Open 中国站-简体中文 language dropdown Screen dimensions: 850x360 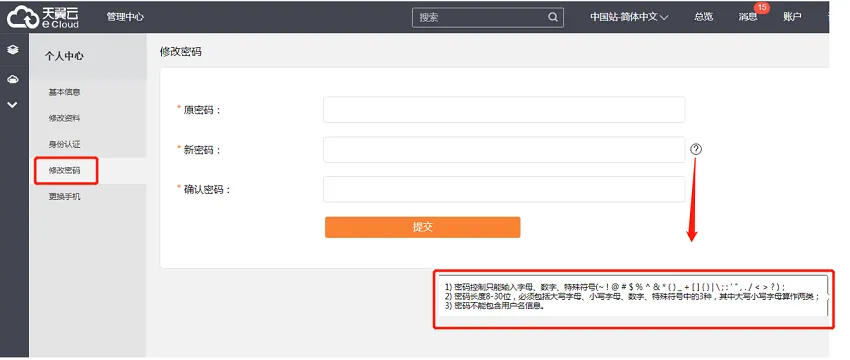pos(629,17)
